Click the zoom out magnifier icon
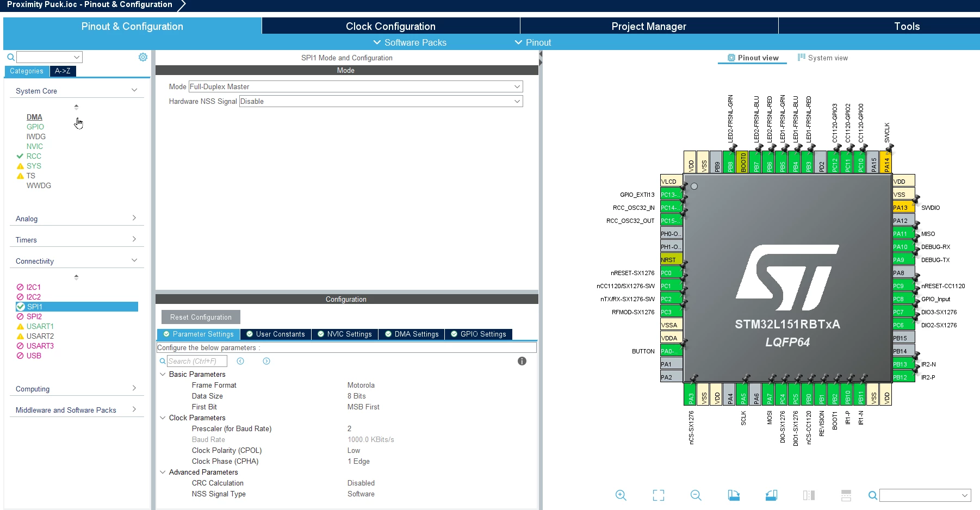This screenshot has height=510, width=980. coord(696,495)
